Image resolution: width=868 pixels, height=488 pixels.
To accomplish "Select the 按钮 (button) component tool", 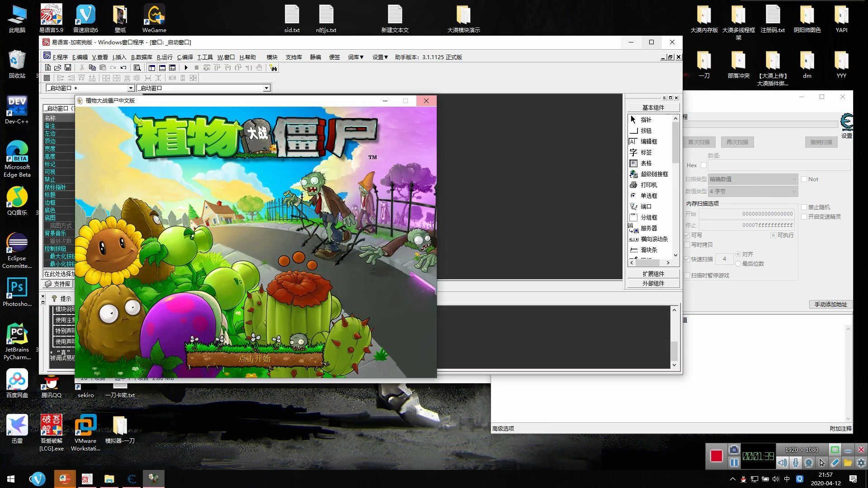I will click(646, 131).
